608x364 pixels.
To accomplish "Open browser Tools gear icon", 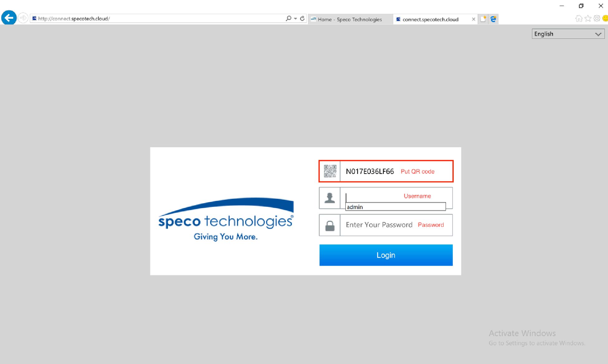I will pos(597,18).
